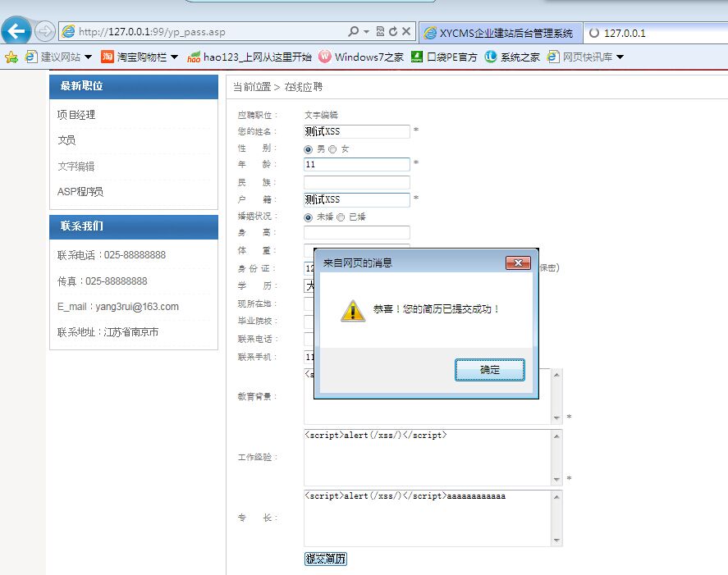Click the URL address field
This screenshot has height=575, width=728.
point(211,31)
